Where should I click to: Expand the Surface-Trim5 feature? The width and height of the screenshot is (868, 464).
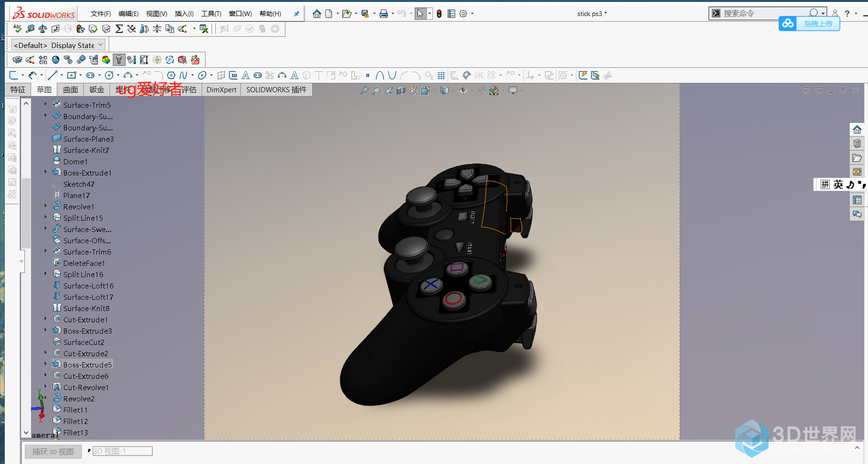[x=46, y=104]
